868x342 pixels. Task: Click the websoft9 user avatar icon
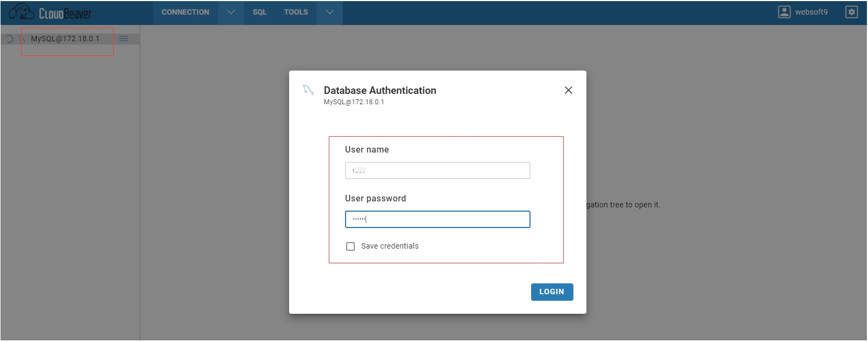click(784, 12)
